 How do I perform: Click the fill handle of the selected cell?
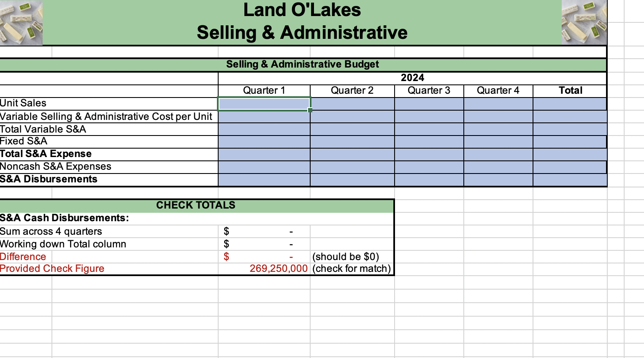(310, 110)
